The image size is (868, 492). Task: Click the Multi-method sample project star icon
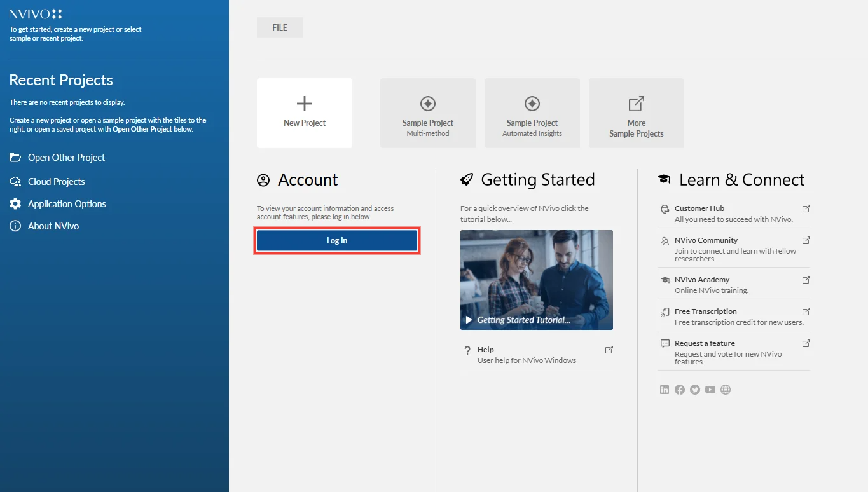pyautogui.click(x=428, y=104)
